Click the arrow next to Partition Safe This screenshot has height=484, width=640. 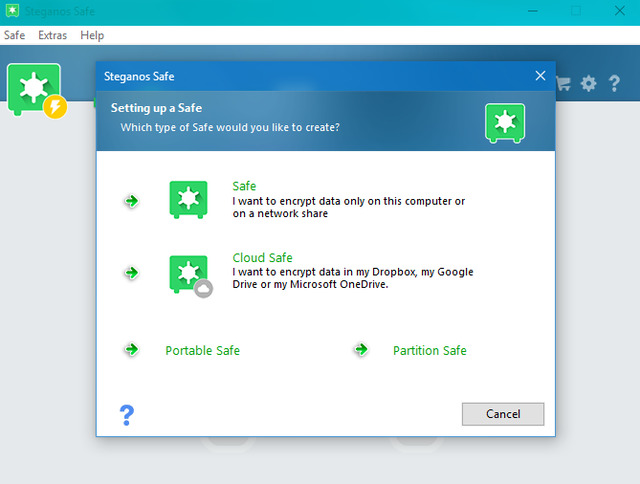pos(361,350)
